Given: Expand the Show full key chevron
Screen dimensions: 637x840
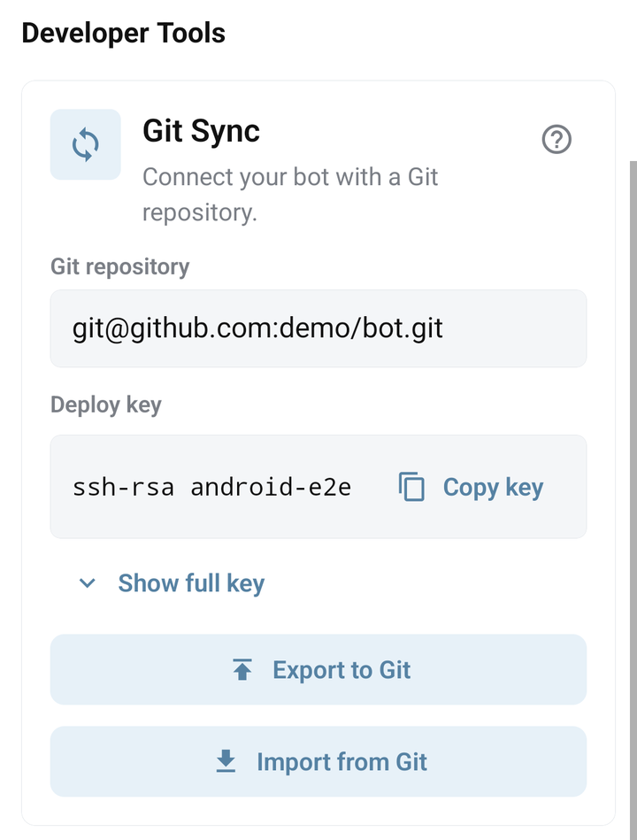Looking at the screenshot, I should pos(88,582).
